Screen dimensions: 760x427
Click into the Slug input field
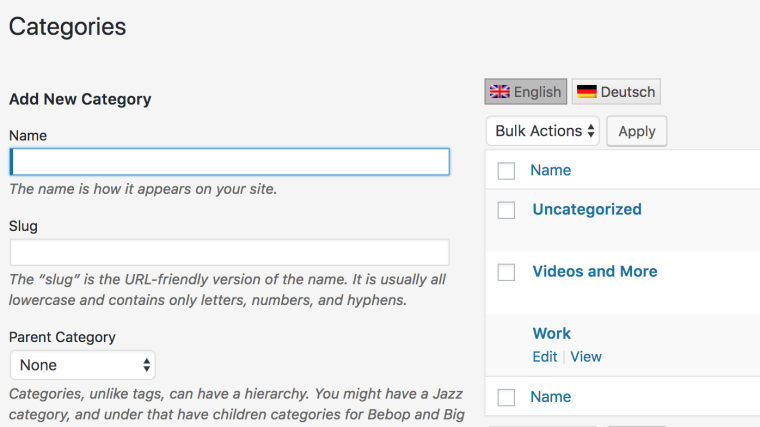point(229,252)
